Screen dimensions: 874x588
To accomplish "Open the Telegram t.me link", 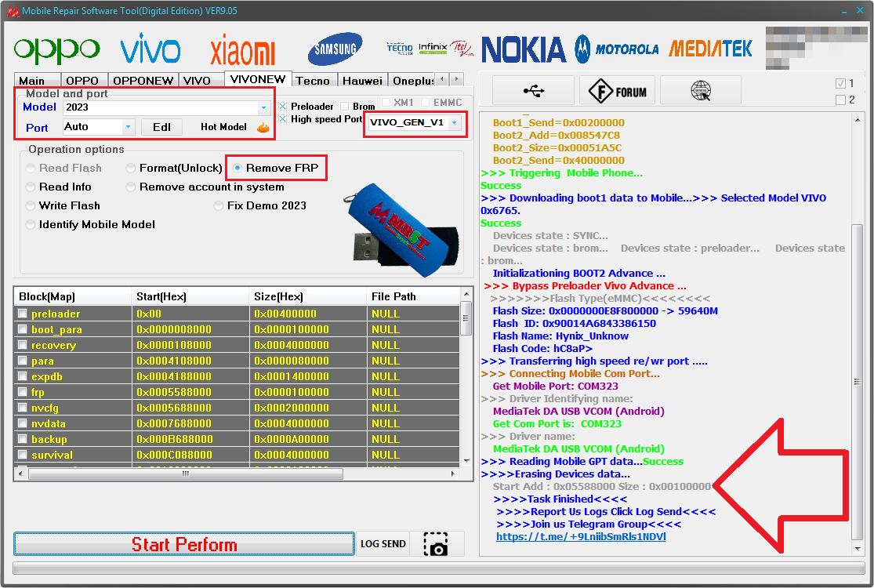I will pos(581,537).
